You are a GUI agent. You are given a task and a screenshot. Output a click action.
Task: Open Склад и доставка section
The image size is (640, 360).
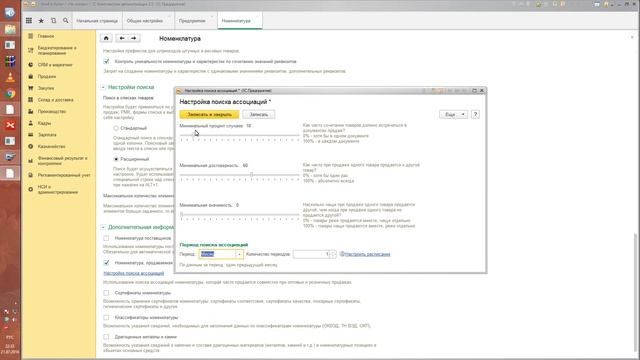point(56,100)
